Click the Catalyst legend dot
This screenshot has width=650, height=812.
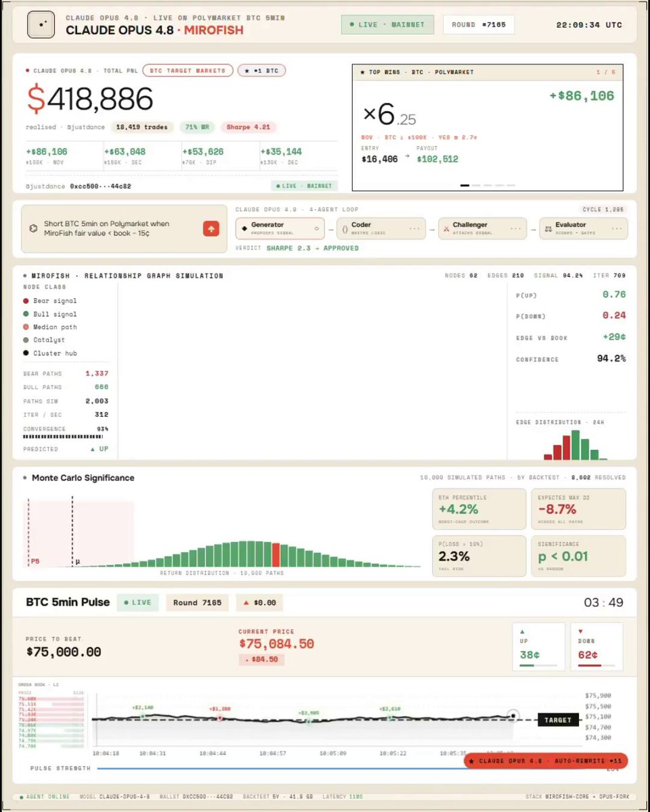26,340
